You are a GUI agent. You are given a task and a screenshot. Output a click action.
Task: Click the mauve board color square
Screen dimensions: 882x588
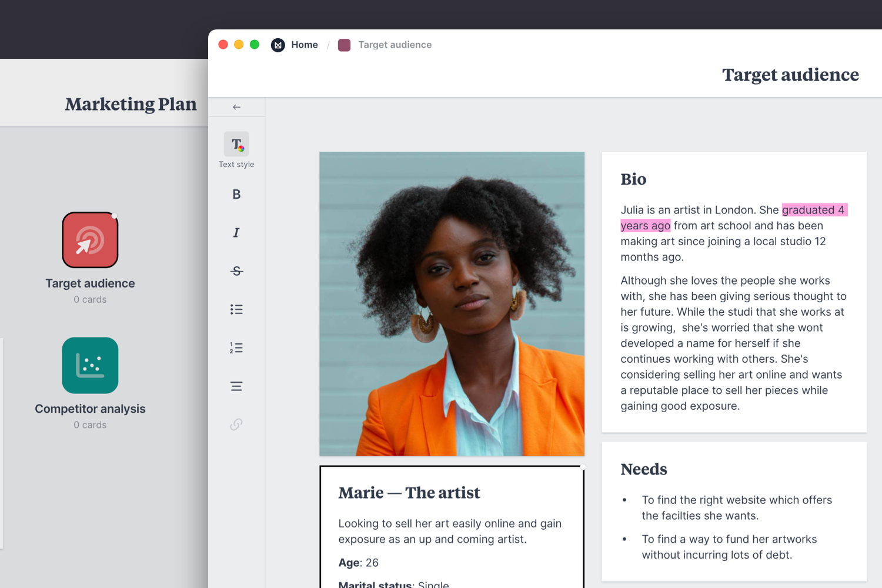point(345,45)
